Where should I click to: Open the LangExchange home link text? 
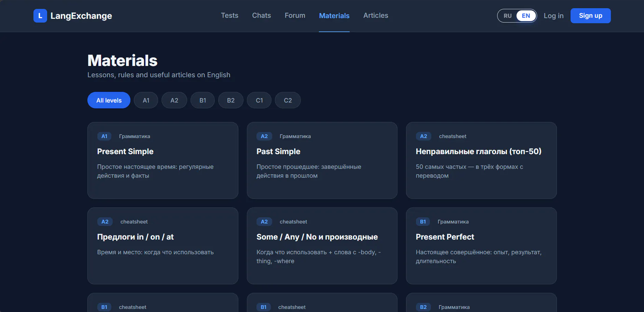(81, 16)
